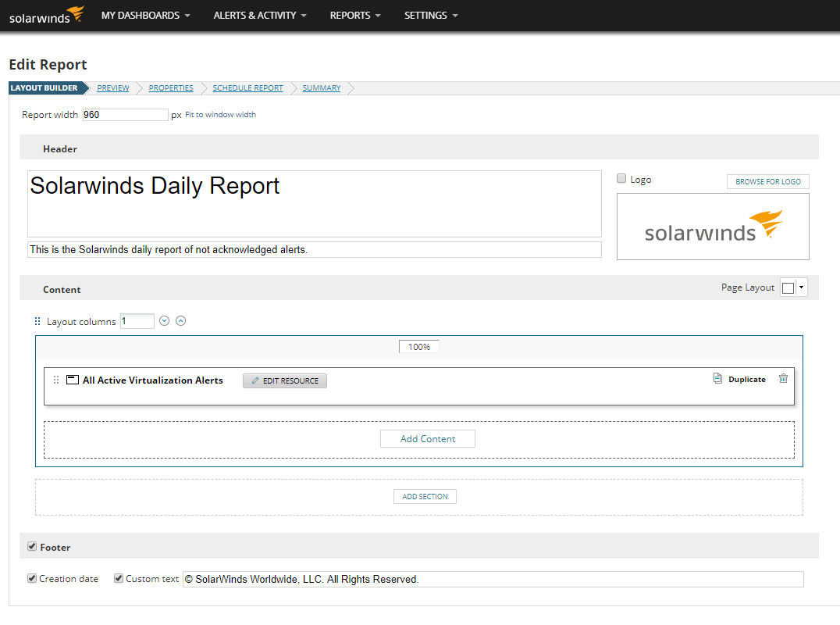
Task: Click Fit to window width link
Action: pyautogui.click(x=220, y=115)
